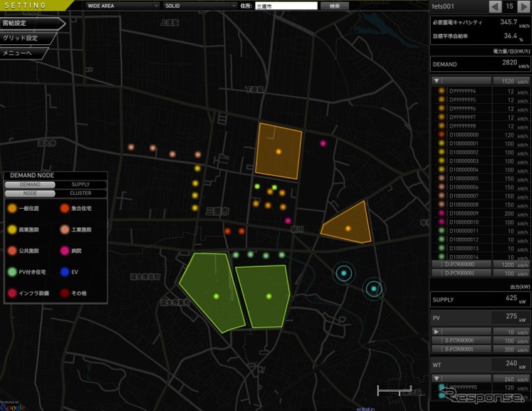
Task: Select the square orange cluster on map
Action: tap(278, 152)
